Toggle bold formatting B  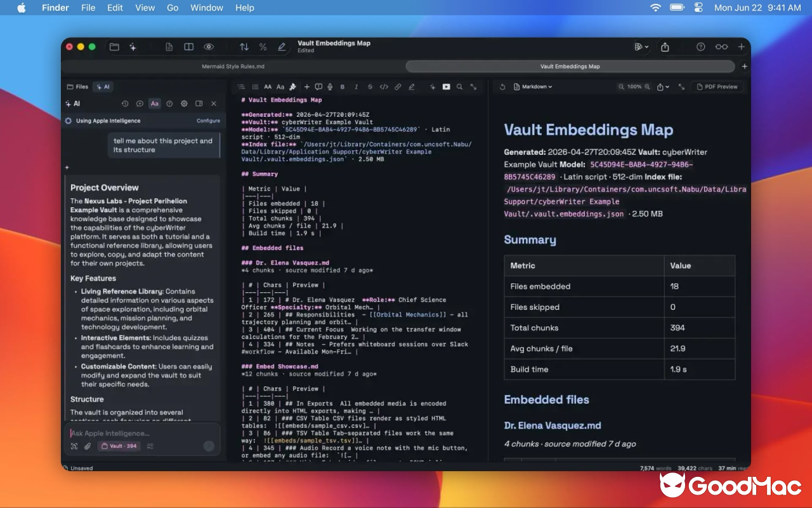(x=343, y=87)
